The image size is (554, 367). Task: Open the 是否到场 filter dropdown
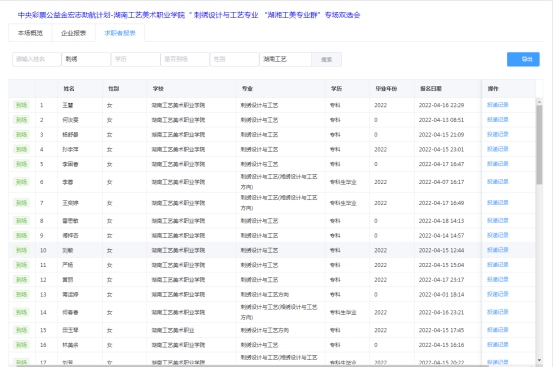pyautogui.click(x=185, y=59)
